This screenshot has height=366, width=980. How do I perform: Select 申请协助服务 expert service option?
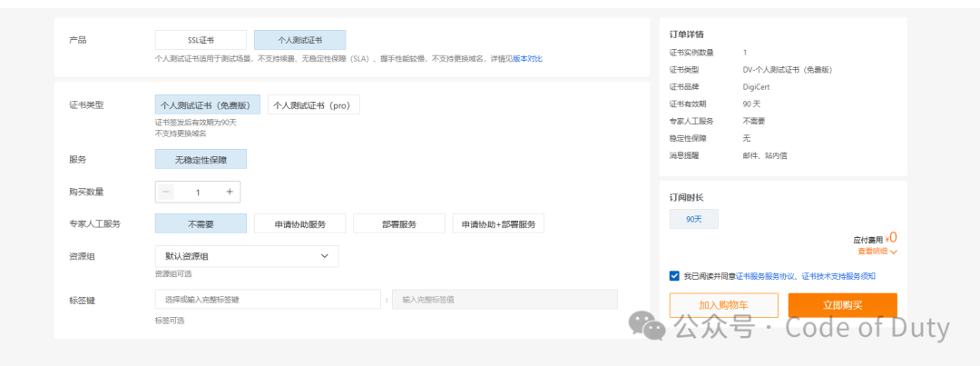tap(300, 223)
